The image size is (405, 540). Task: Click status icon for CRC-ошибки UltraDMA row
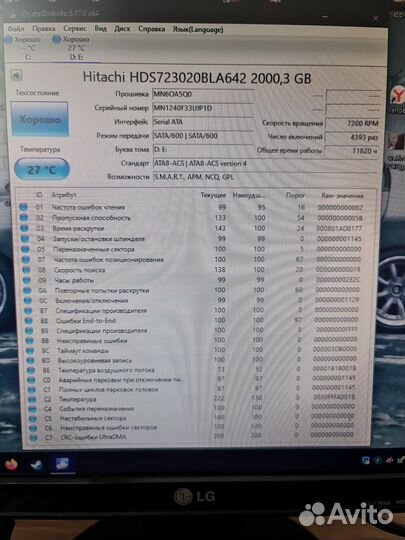pyautogui.click(x=33, y=437)
